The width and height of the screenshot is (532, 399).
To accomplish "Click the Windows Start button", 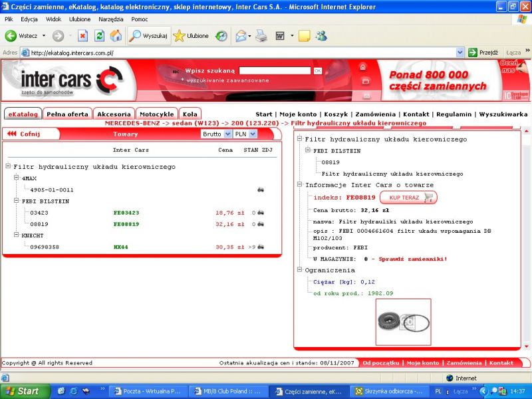I will pyautogui.click(x=25, y=391).
